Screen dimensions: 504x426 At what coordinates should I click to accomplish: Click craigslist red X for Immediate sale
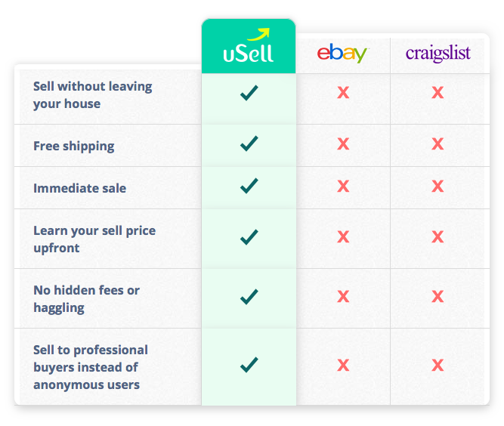[x=438, y=186]
